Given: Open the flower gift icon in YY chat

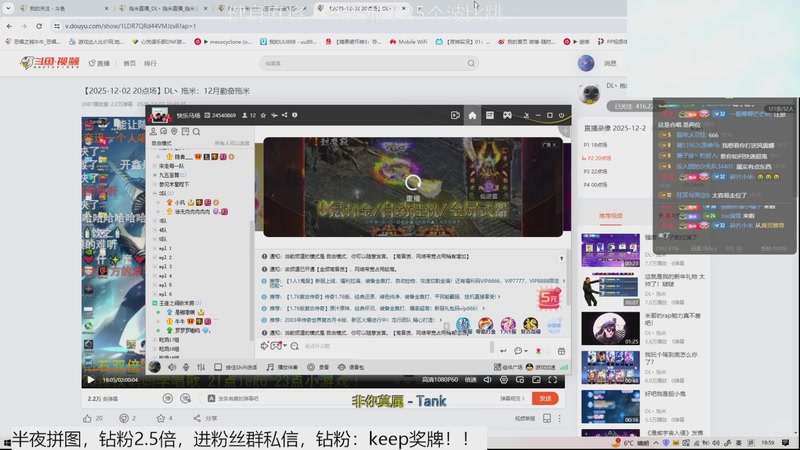Looking at the screenshot, I should [x=538, y=351].
